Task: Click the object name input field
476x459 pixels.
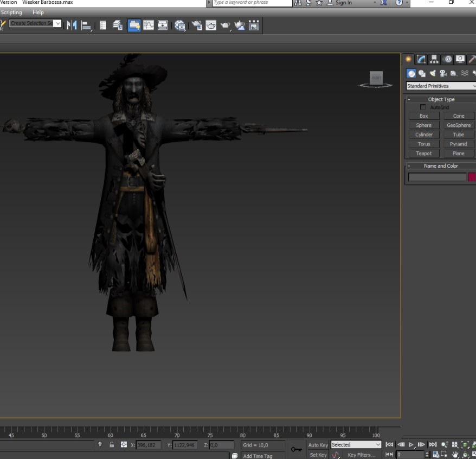Action: (437, 177)
